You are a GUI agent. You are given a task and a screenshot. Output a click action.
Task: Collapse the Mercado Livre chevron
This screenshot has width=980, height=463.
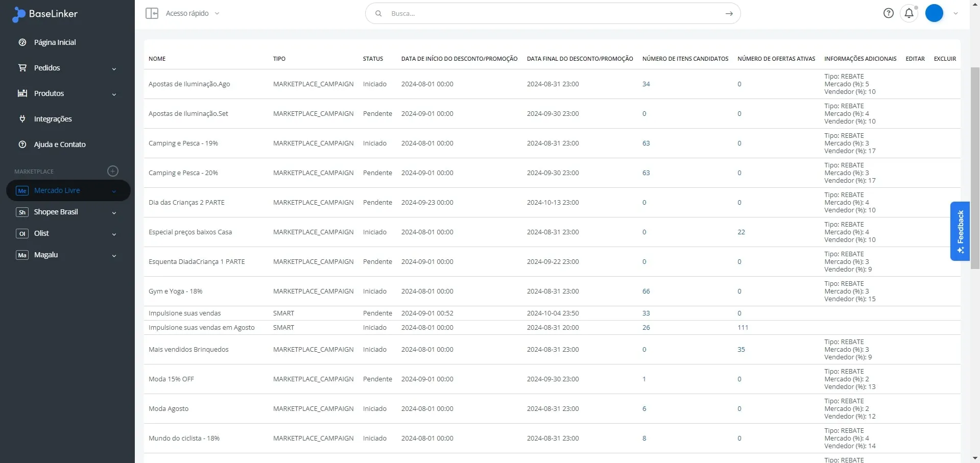[x=114, y=191]
